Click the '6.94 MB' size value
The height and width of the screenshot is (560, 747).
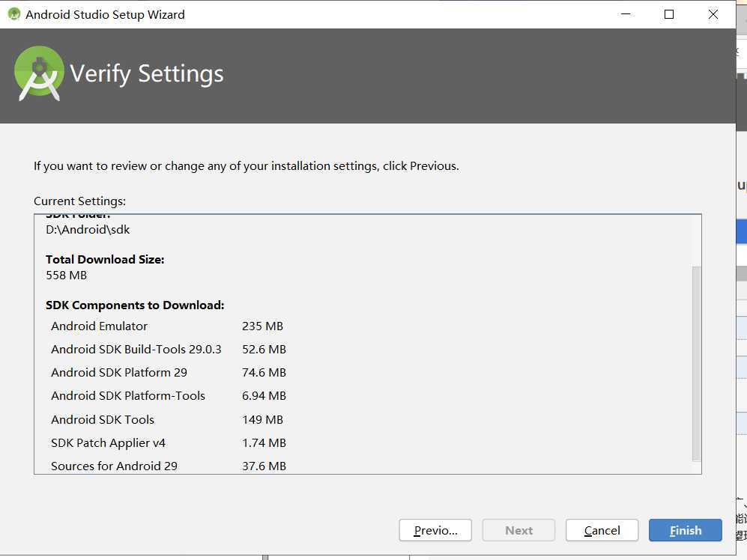coord(264,396)
